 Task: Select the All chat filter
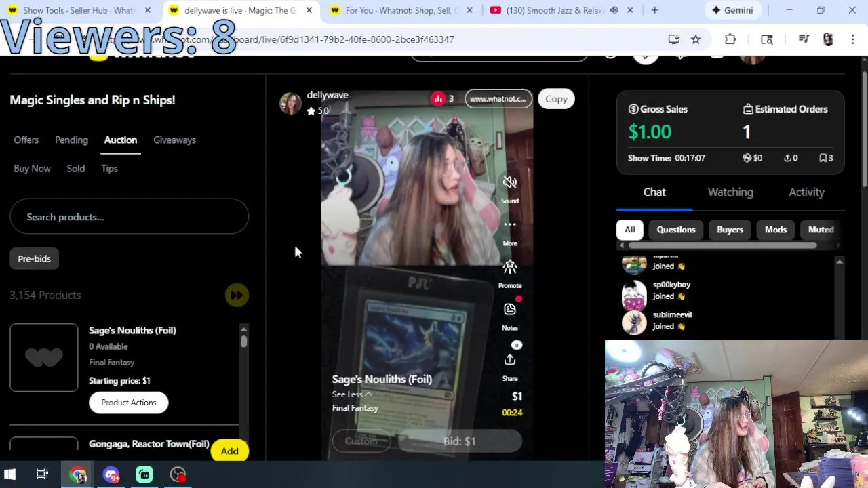click(x=630, y=229)
